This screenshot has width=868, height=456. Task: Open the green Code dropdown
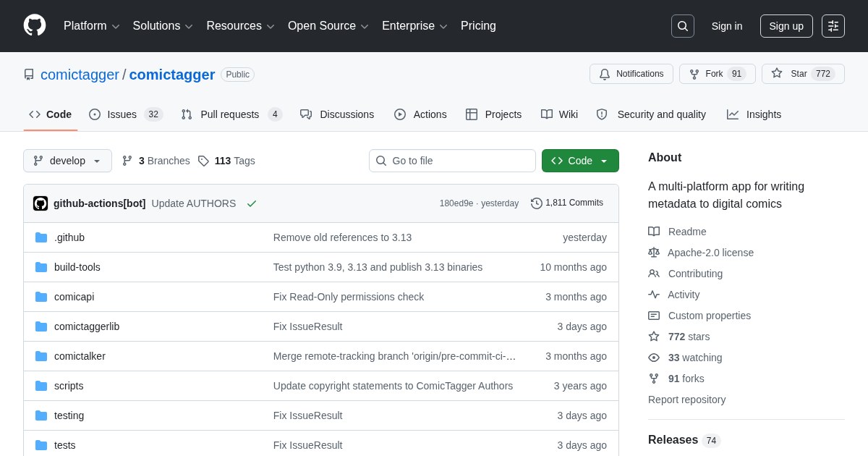pos(580,161)
